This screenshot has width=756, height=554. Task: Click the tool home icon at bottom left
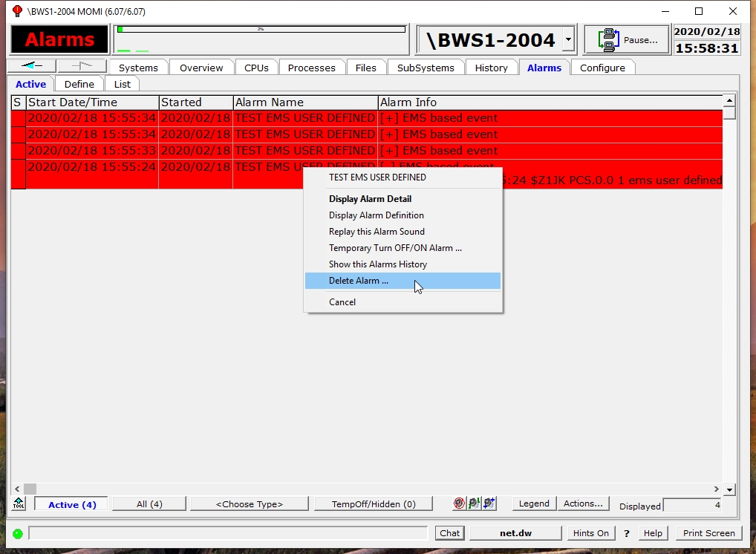point(19,504)
